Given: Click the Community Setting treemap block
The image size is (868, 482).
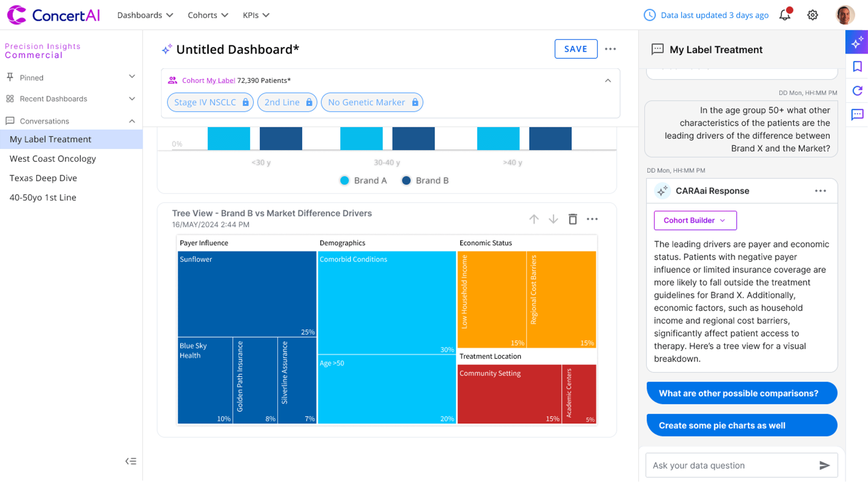Looking at the screenshot, I should tap(510, 394).
